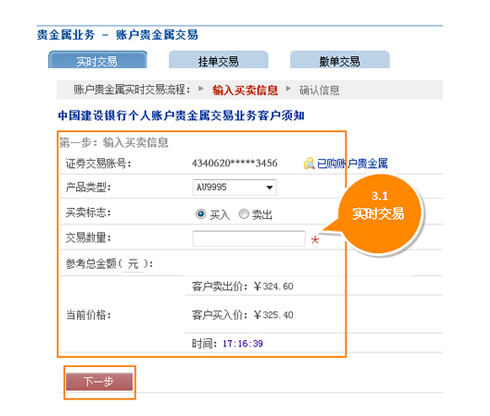This screenshot has width=490, height=416.
Task: Click the orange 3.1 实时交易 callout bubble
Action: [379, 214]
